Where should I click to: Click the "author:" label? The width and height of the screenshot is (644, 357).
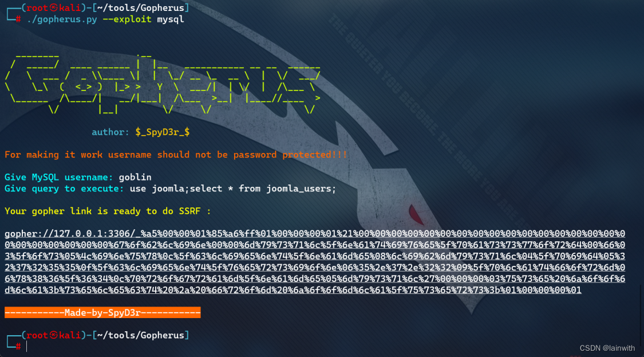(110, 132)
